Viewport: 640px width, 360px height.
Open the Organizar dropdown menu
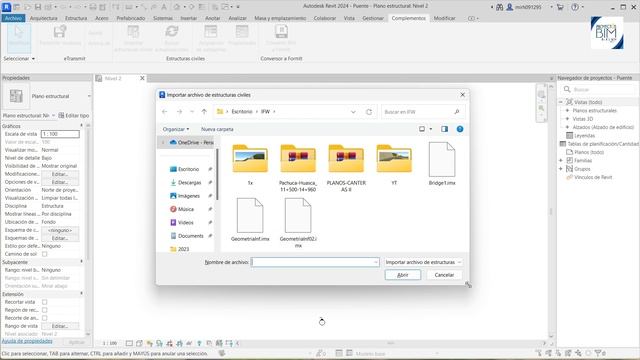[176, 129]
